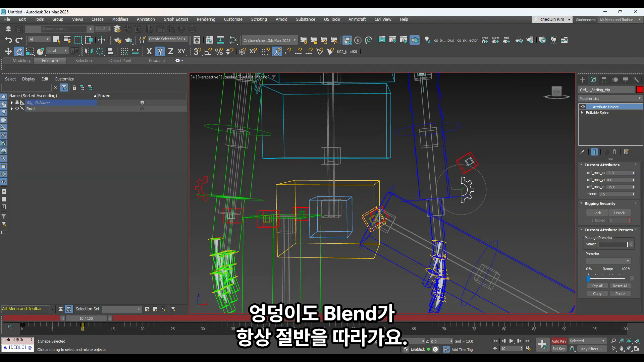
Task: Open the Workspaces dropdown
Action: pos(620,20)
